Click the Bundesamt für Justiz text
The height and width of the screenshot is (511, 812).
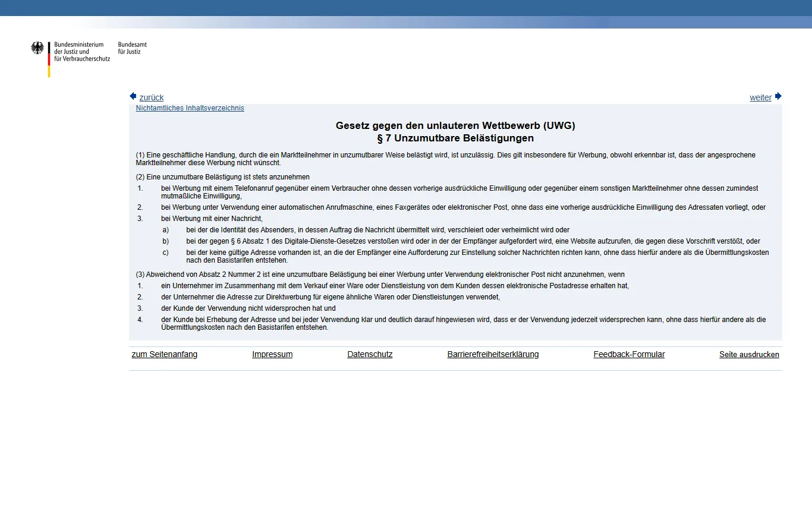click(133, 48)
